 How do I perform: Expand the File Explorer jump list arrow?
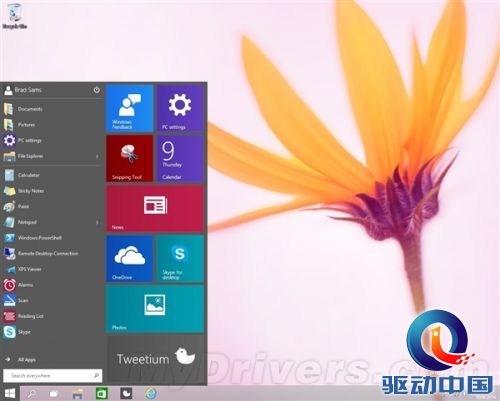[97, 156]
